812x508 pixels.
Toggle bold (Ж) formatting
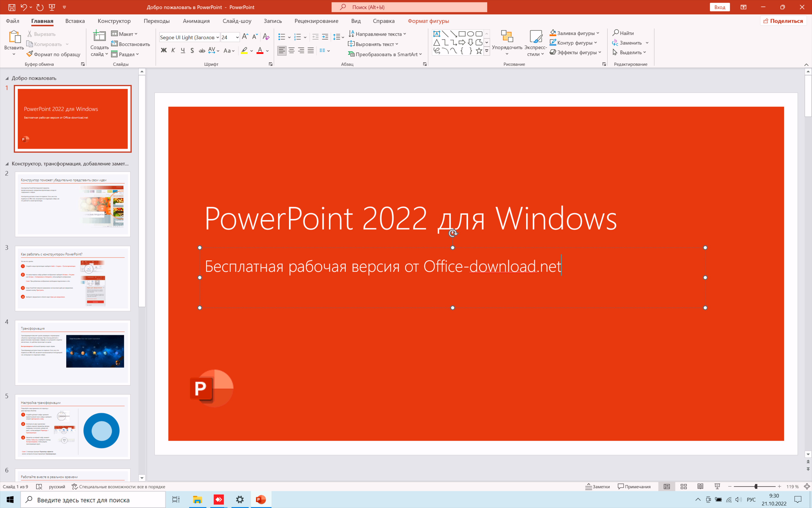click(164, 50)
